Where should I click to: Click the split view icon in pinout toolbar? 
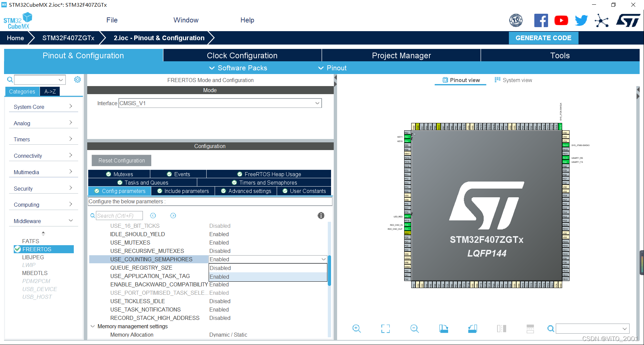coord(501,329)
